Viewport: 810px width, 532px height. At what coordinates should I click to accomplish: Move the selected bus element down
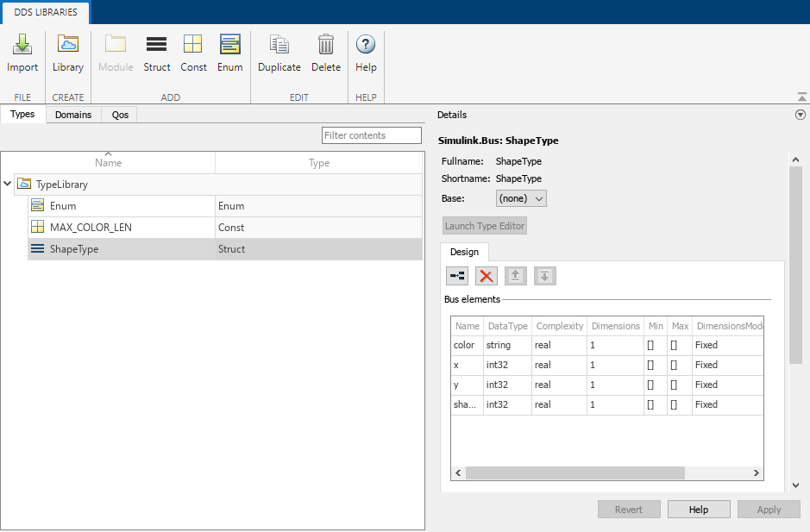544,275
